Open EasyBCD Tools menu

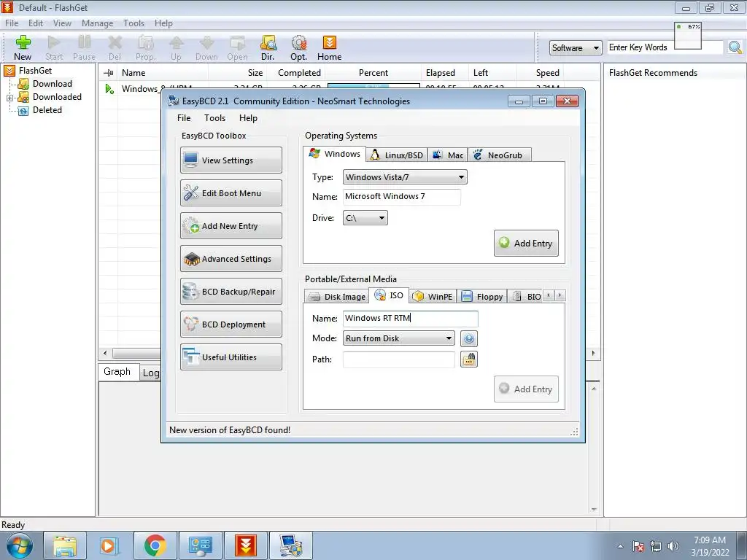click(215, 118)
